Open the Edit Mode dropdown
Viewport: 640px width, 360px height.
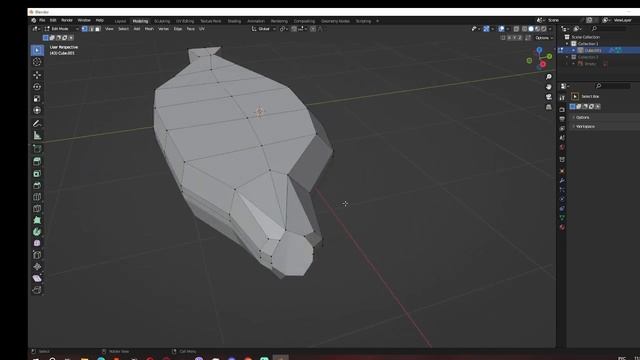62,29
